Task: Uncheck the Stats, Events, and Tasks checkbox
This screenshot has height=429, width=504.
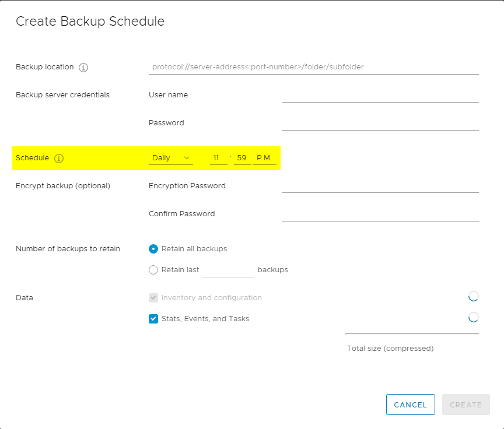Action: click(x=153, y=318)
